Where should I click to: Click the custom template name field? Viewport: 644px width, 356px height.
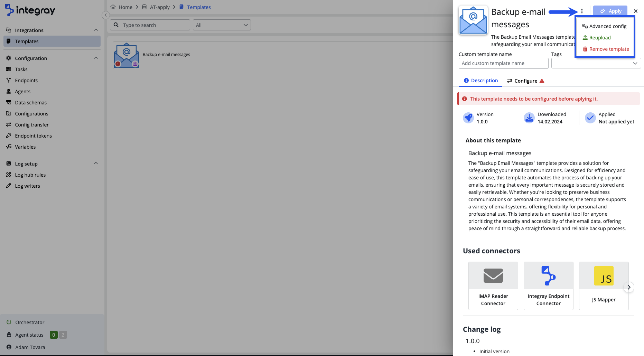[503, 63]
